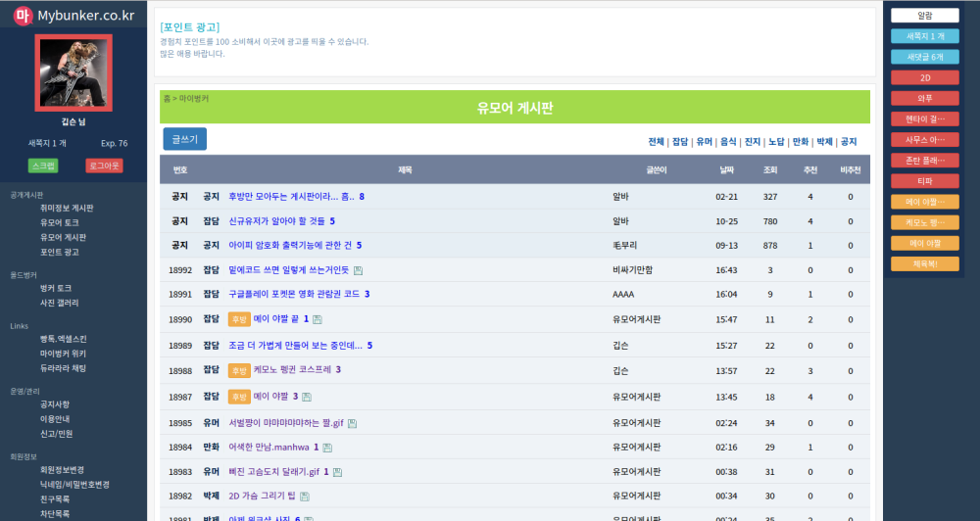The height and width of the screenshot is (521, 980).
Task: Click the image icon on post 18983
Action: [337, 472]
